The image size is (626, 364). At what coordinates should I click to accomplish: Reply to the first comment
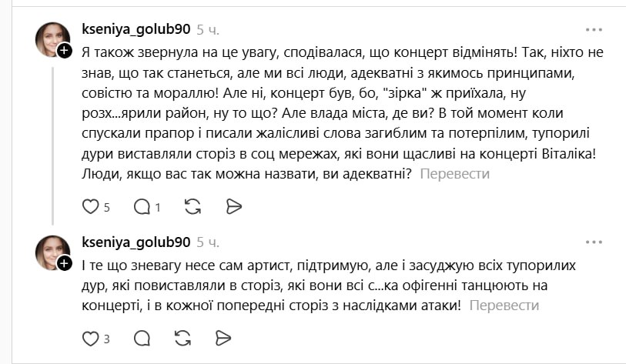coord(142,206)
